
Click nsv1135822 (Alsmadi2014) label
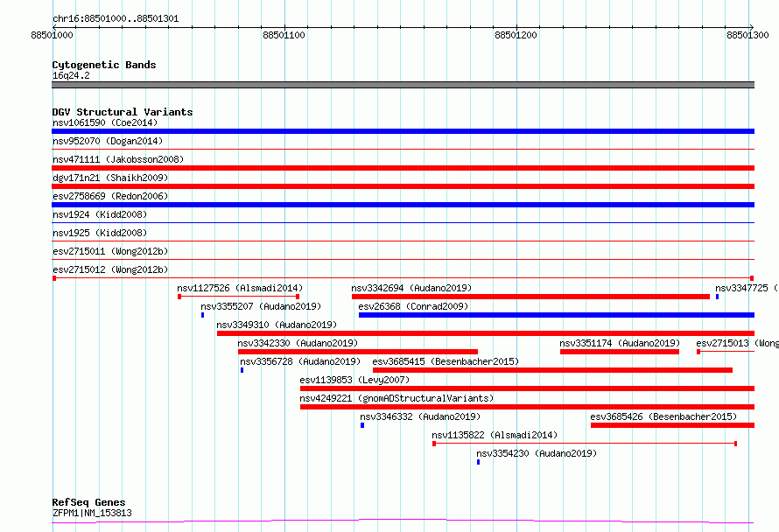(495, 435)
